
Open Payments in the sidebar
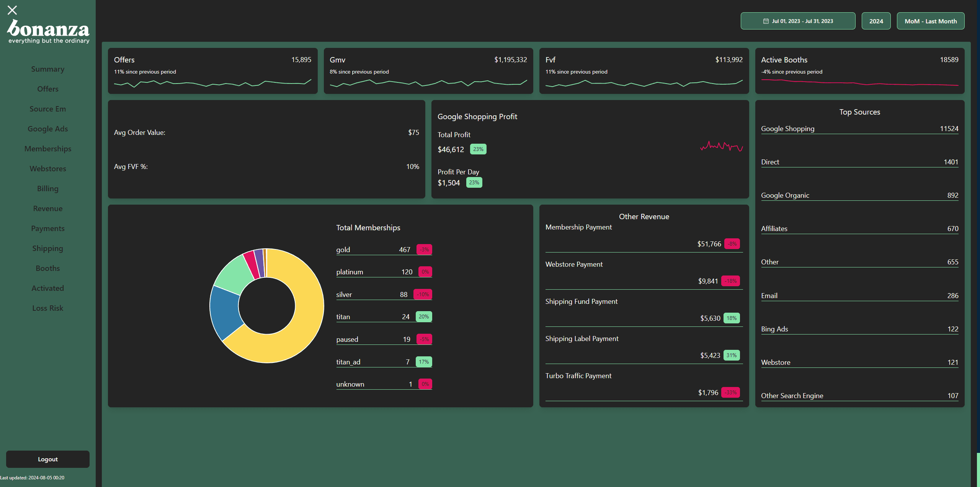click(x=48, y=228)
